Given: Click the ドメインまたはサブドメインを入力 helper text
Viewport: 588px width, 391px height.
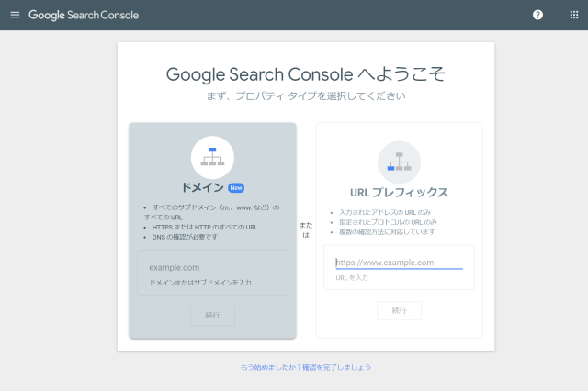Looking at the screenshot, I should (x=200, y=283).
